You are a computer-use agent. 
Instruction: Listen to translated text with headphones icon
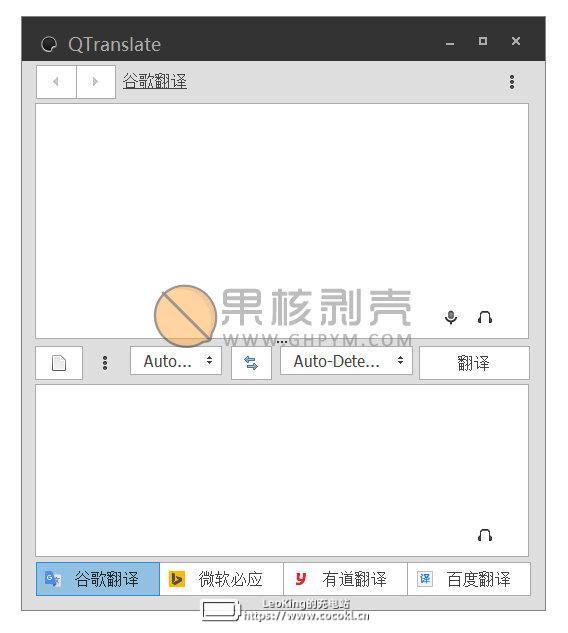pyautogui.click(x=484, y=535)
